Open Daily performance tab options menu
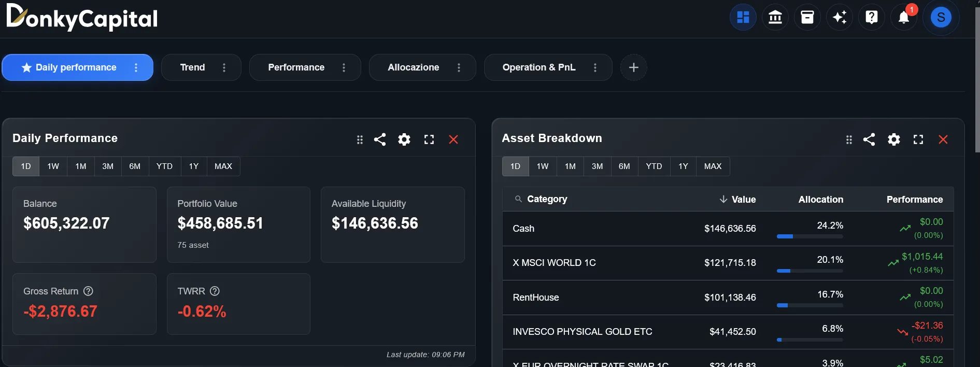 [x=136, y=68]
